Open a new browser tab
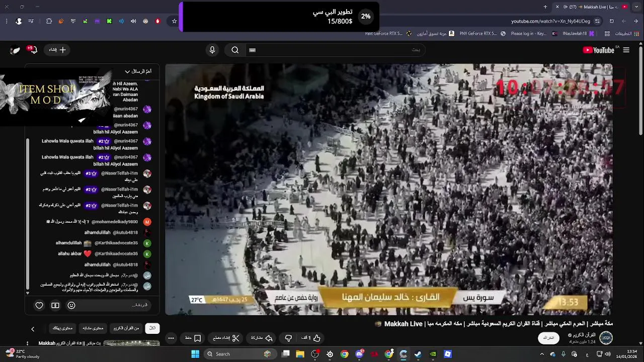Screen dimensions: 644x362 pos(545,7)
